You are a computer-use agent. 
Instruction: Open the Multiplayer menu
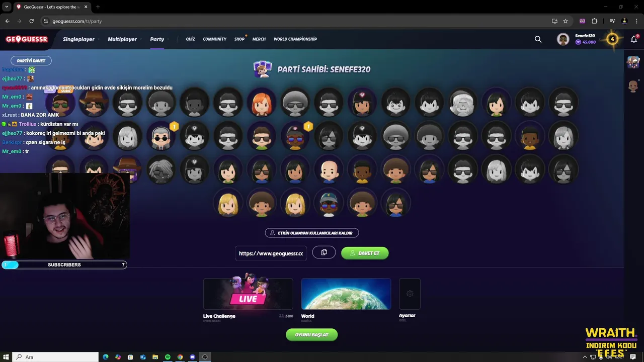tap(122, 39)
